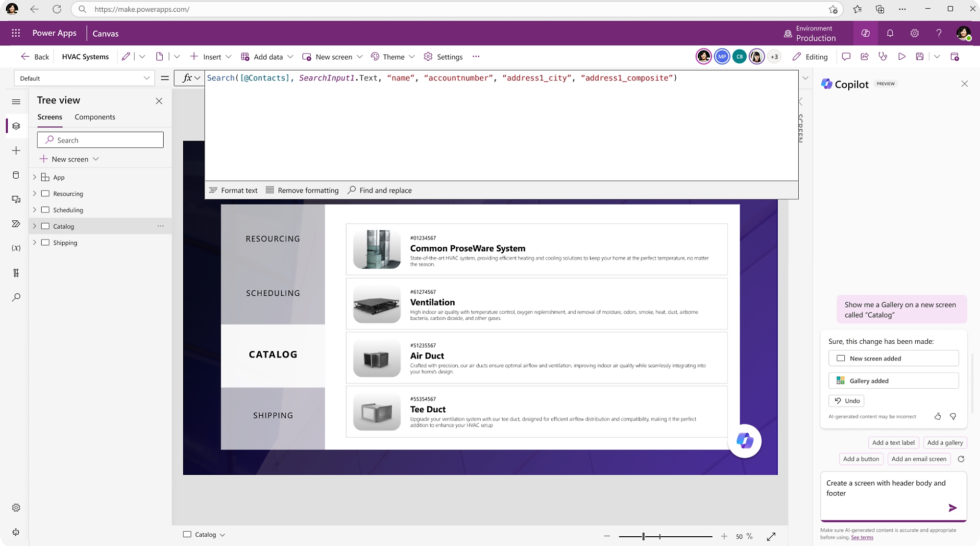Click Add a gallery button
Viewport: 980px width, 546px height.
(x=944, y=443)
